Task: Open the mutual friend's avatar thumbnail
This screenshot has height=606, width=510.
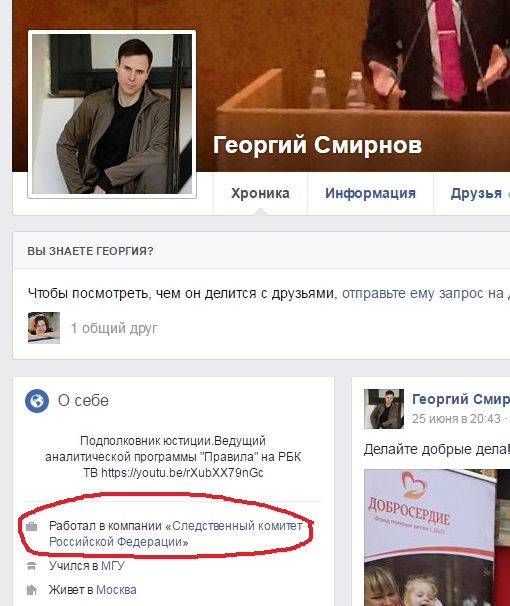Action: coord(44,328)
